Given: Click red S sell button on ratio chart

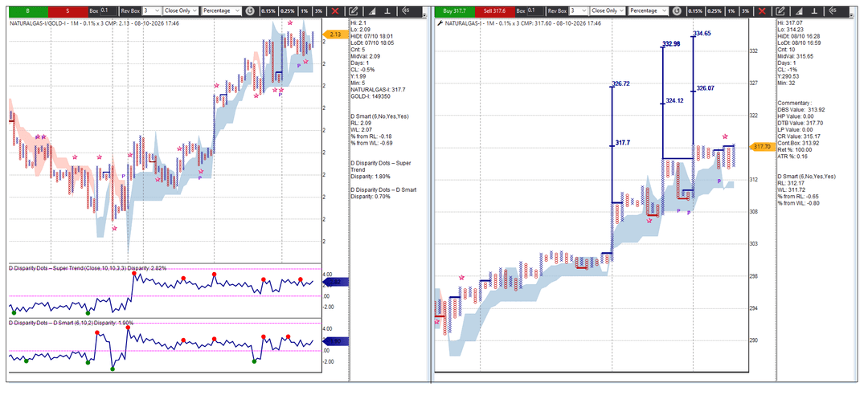Looking at the screenshot, I should [x=68, y=10].
